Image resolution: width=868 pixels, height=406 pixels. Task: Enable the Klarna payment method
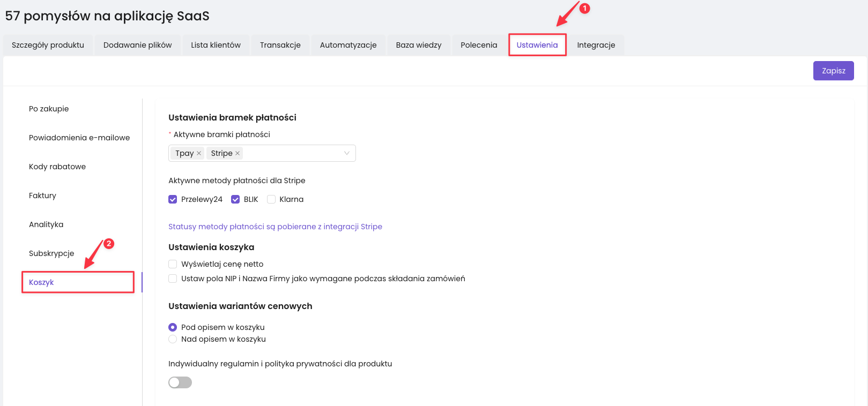271,199
